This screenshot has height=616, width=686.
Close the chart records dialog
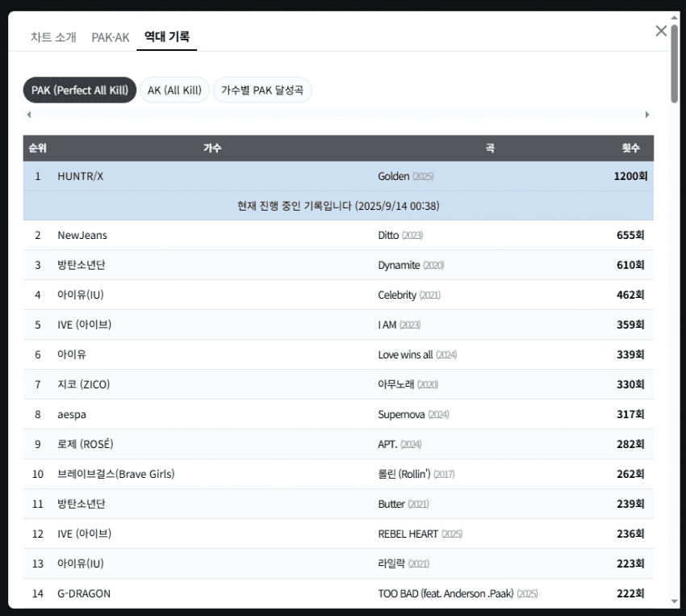661,31
